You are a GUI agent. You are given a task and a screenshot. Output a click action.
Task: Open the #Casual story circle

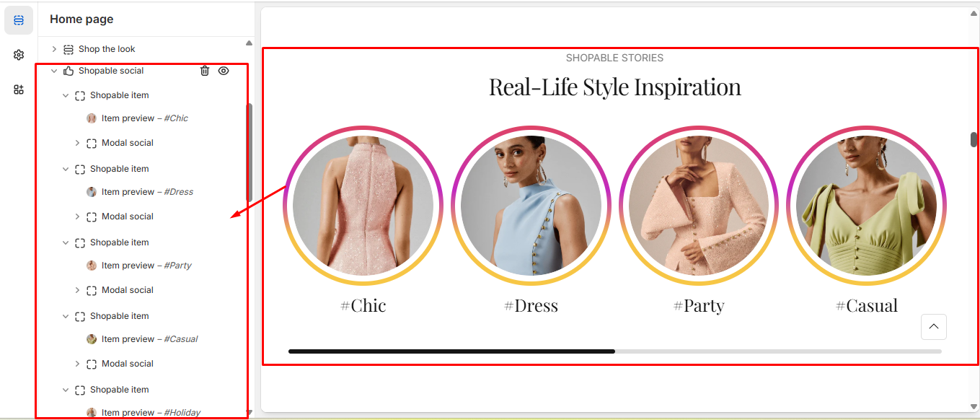click(x=866, y=206)
